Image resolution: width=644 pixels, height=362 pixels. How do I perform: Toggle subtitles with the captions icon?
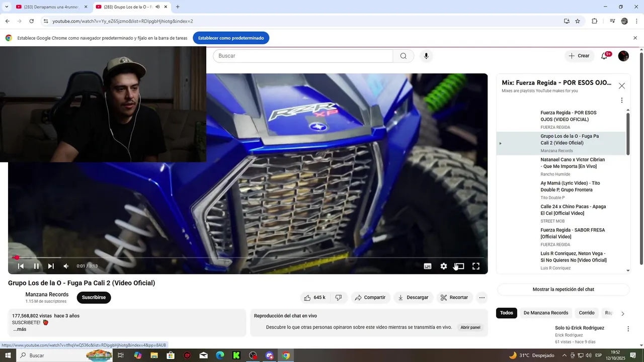(x=428, y=266)
